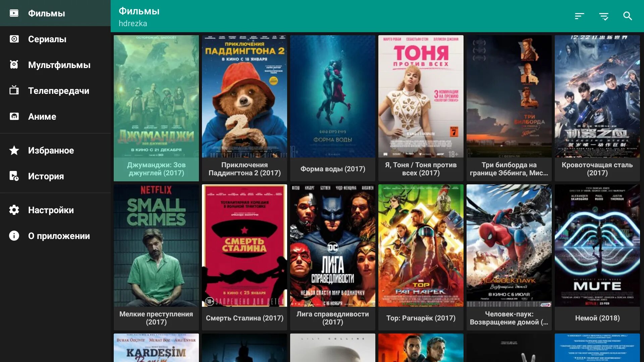Click the Избранное star icon
644x362 pixels.
point(14,150)
